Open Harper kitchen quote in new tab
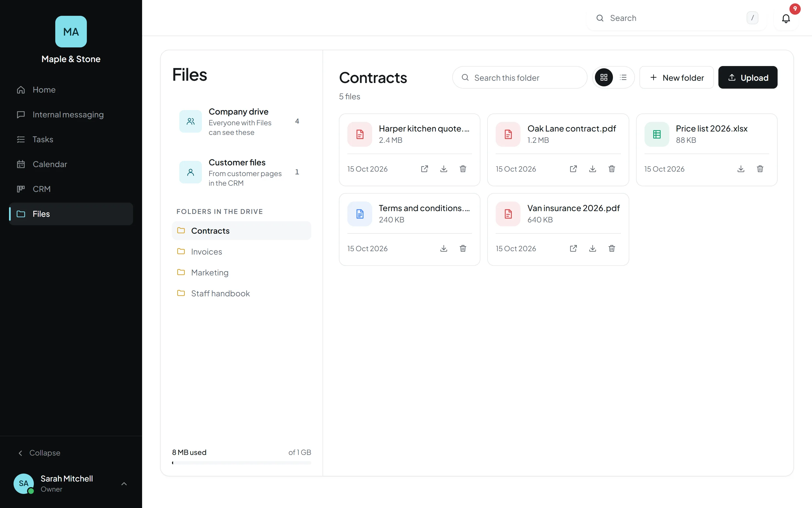The width and height of the screenshot is (812, 508). [x=424, y=169]
